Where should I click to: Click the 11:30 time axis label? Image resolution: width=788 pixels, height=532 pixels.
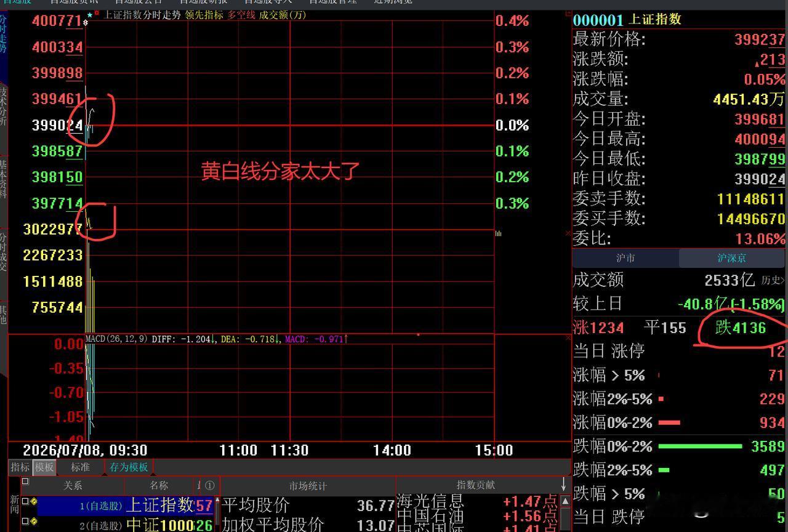pos(289,450)
